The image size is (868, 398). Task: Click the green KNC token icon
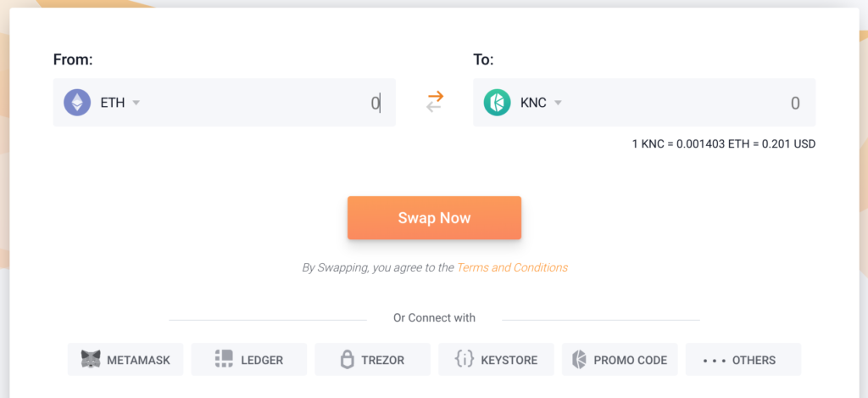point(497,103)
